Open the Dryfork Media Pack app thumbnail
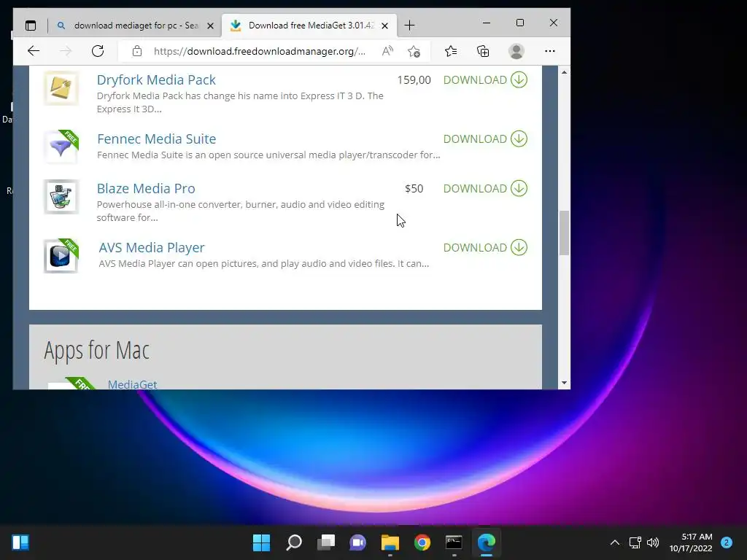The image size is (747, 560). tap(61, 88)
